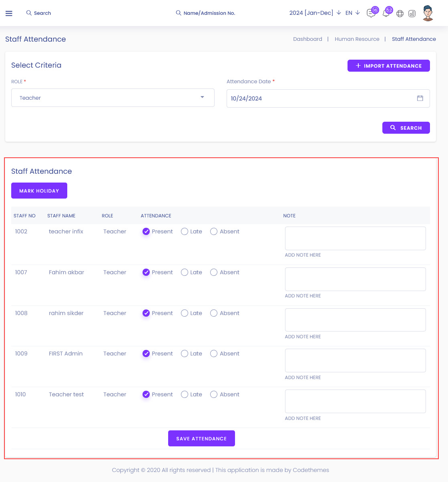Click staff number 1007

pyautogui.click(x=21, y=272)
